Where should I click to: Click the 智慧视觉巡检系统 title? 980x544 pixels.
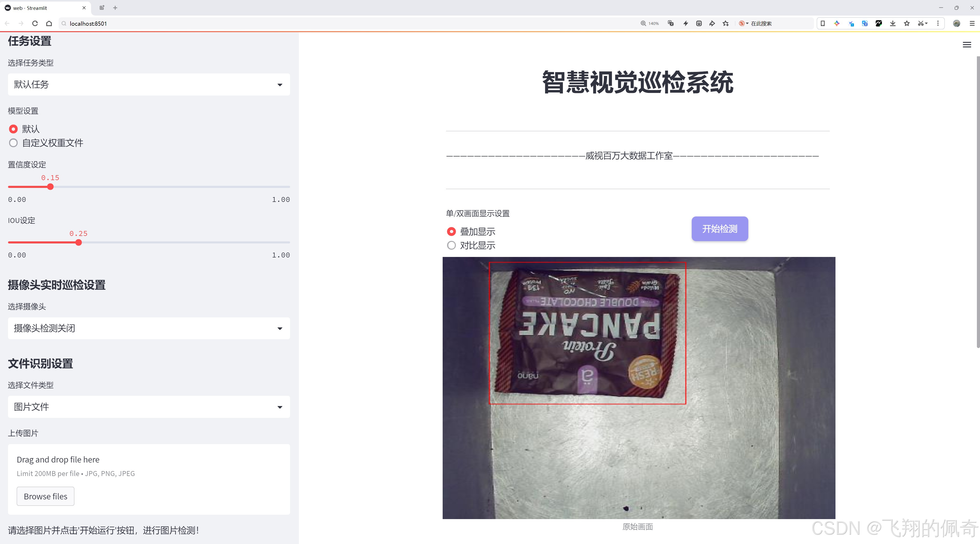pos(638,82)
